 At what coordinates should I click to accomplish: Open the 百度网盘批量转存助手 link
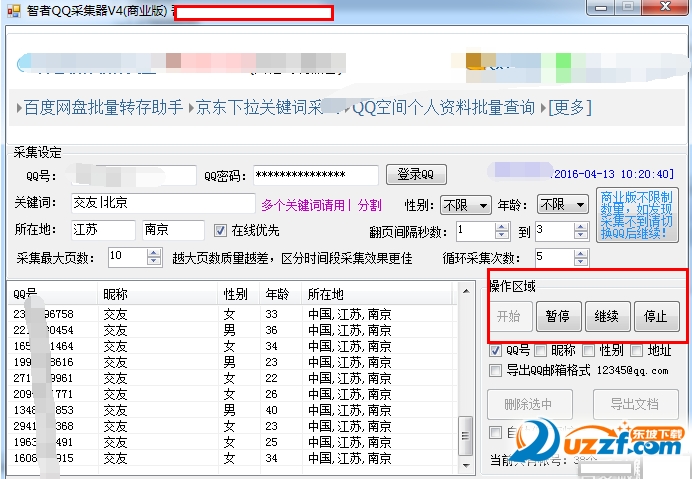pyautogui.click(x=103, y=107)
